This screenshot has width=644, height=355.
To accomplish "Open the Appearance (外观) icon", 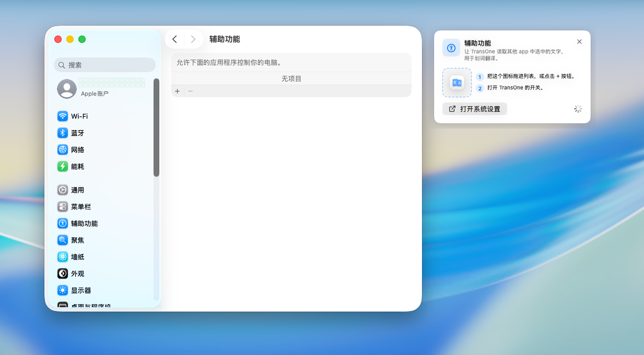I will pos(62,273).
